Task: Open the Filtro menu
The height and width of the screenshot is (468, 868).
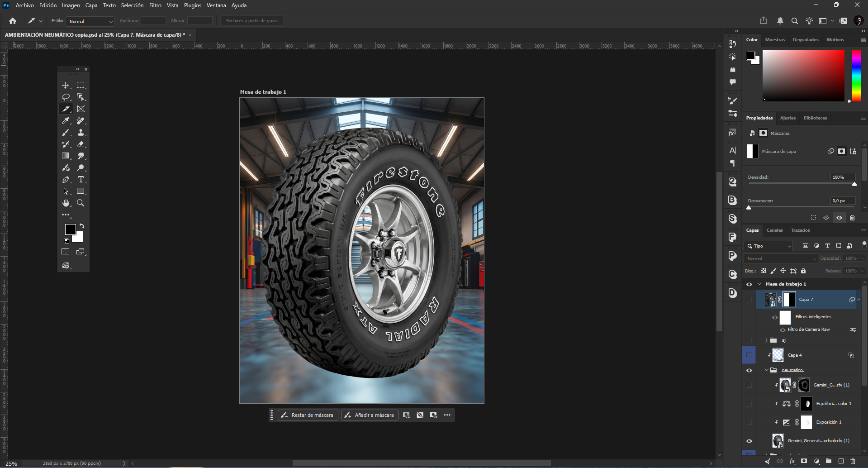Action: tap(155, 5)
